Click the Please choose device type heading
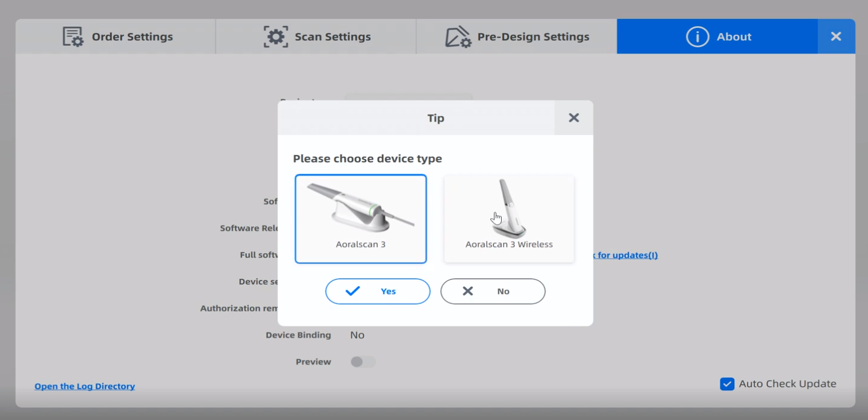Screen dimensions: 868x420 (x=367, y=158)
